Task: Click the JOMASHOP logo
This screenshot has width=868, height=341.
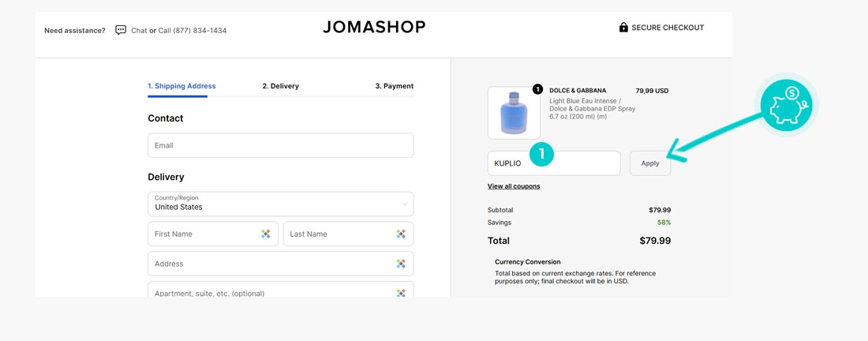Action: coord(374,27)
